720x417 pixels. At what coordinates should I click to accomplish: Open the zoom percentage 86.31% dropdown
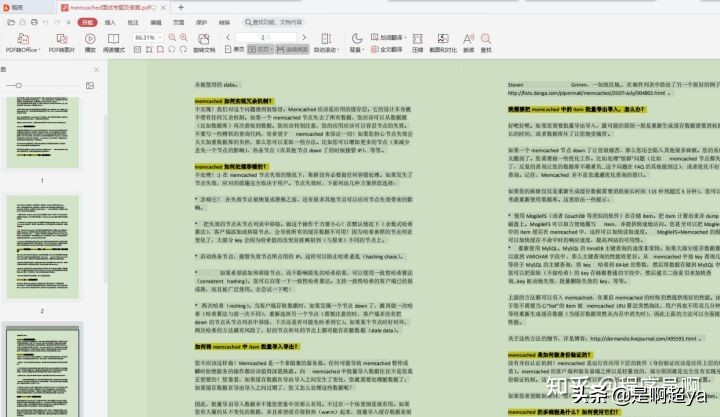pyautogui.click(x=160, y=37)
